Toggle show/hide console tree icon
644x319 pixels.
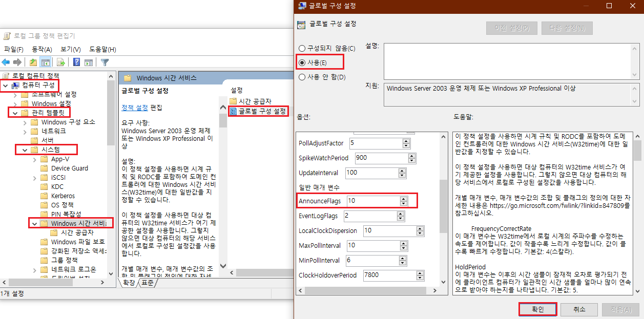point(45,62)
